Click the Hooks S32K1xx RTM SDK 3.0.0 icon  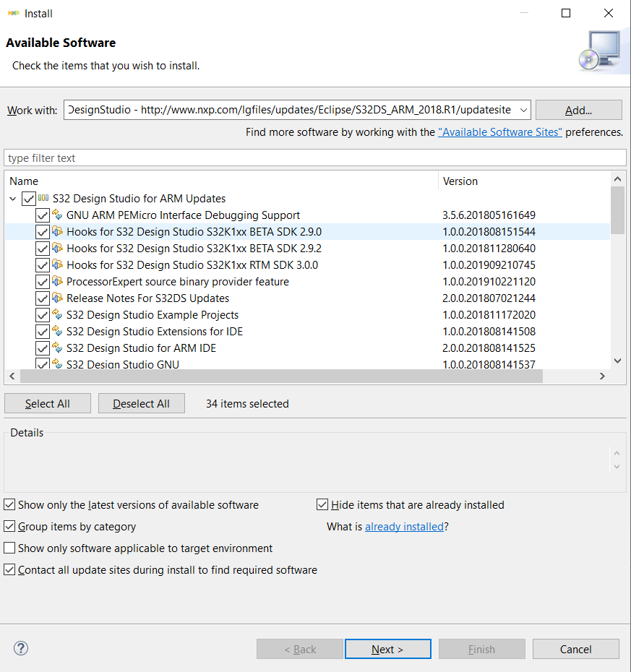[57, 264]
